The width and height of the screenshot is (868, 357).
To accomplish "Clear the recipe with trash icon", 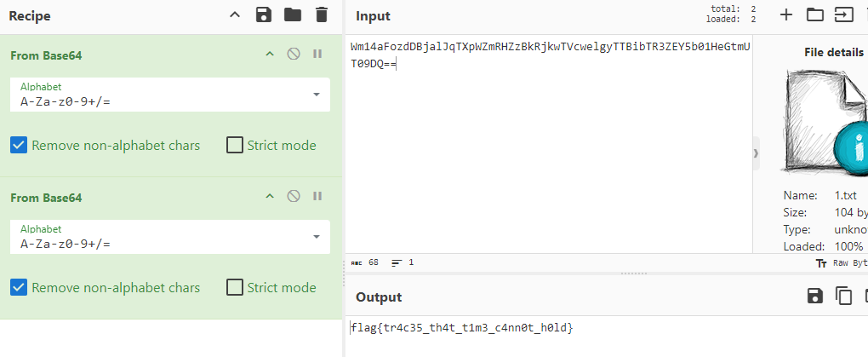I will [x=321, y=14].
